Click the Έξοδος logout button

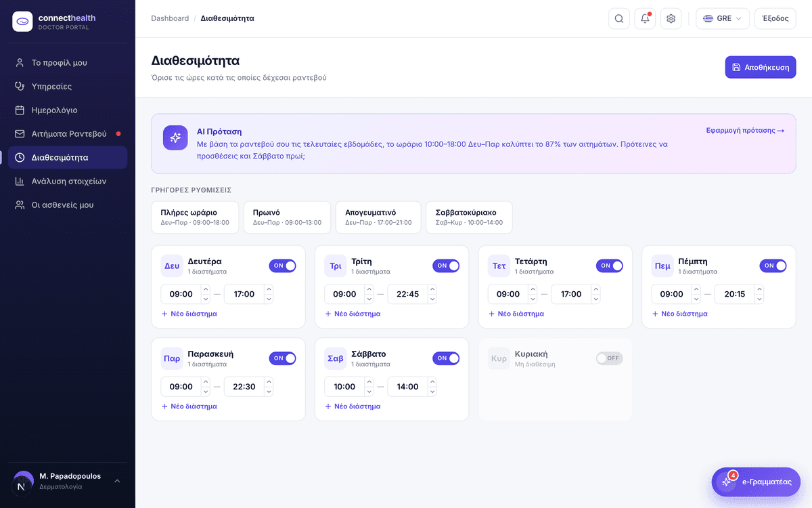(x=775, y=18)
